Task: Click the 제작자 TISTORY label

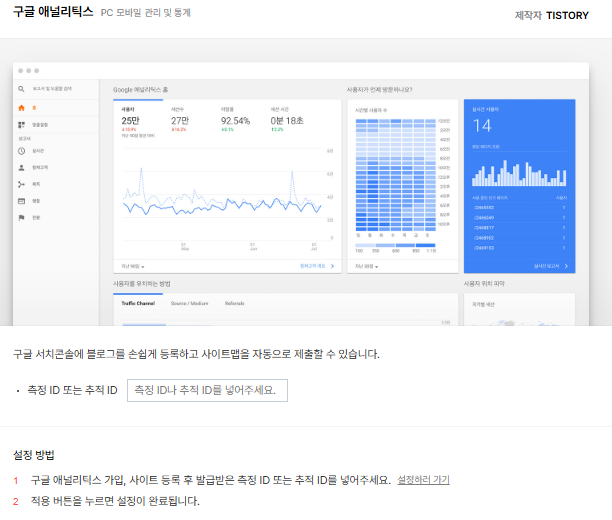Action: (x=552, y=15)
